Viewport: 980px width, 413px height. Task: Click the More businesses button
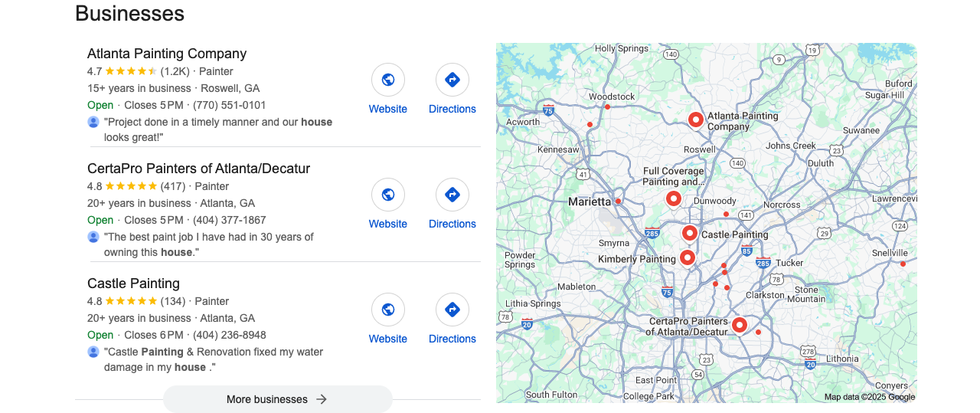coord(278,399)
